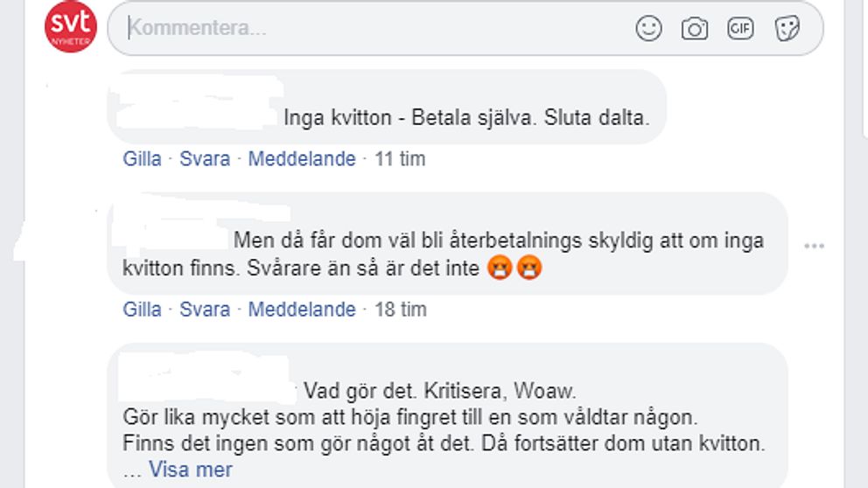Open the '11 tim' timestamp link
This screenshot has width=868, height=488.
point(400,159)
